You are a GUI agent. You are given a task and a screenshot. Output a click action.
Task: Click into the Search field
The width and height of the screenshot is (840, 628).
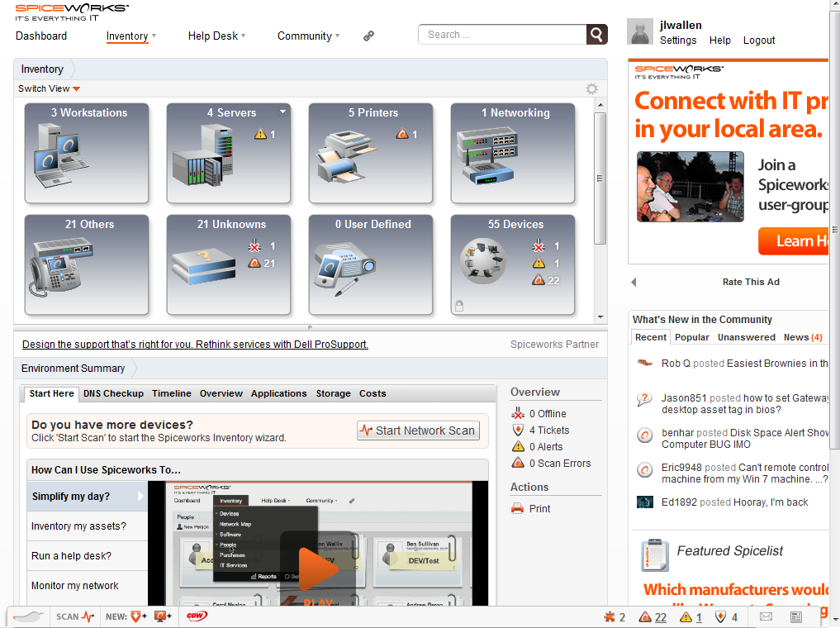[502, 35]
